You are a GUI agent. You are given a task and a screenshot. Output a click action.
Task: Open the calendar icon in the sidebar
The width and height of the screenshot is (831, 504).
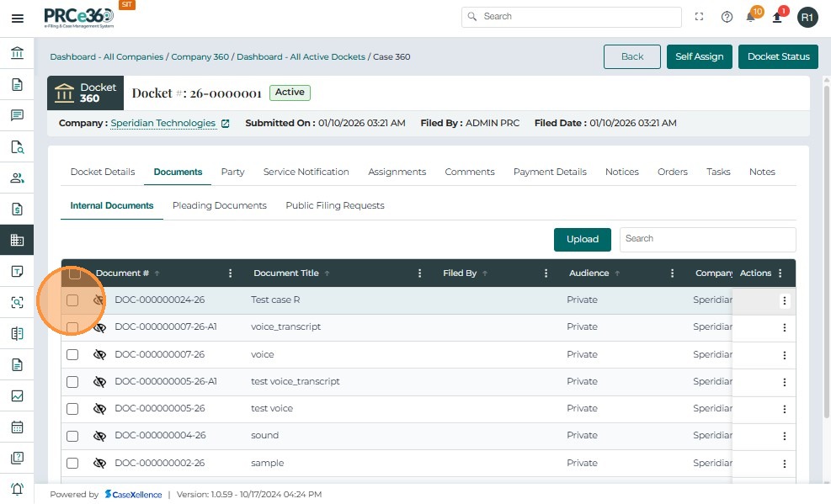coord(17,427)
